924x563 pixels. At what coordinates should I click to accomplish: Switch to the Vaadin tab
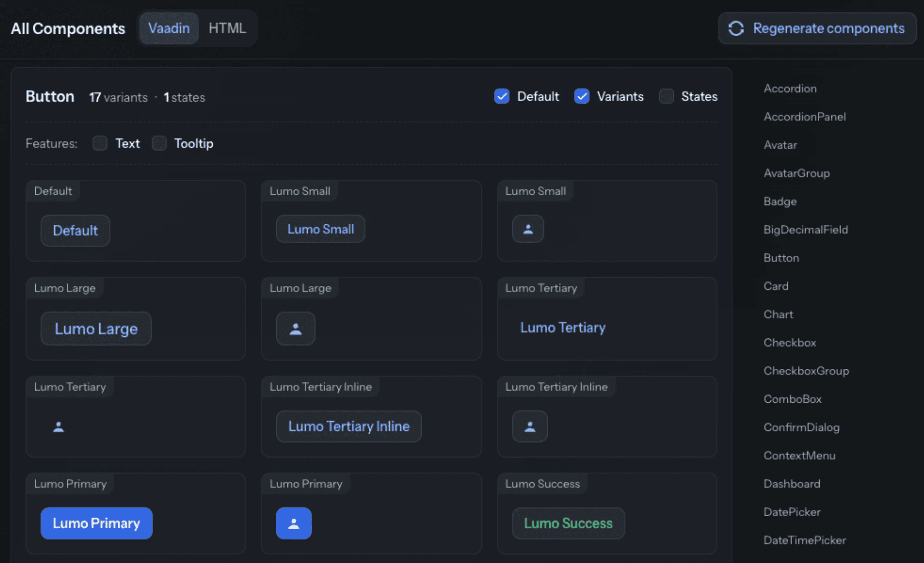click(x=169, y=28)
